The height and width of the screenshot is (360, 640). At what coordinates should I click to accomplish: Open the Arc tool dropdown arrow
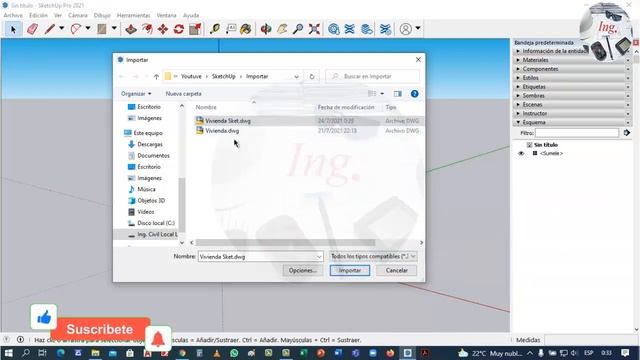pos(88,29)
